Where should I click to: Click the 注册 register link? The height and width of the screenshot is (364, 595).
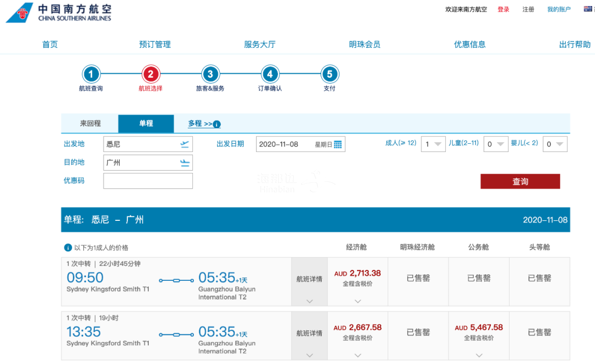point(528,9)
